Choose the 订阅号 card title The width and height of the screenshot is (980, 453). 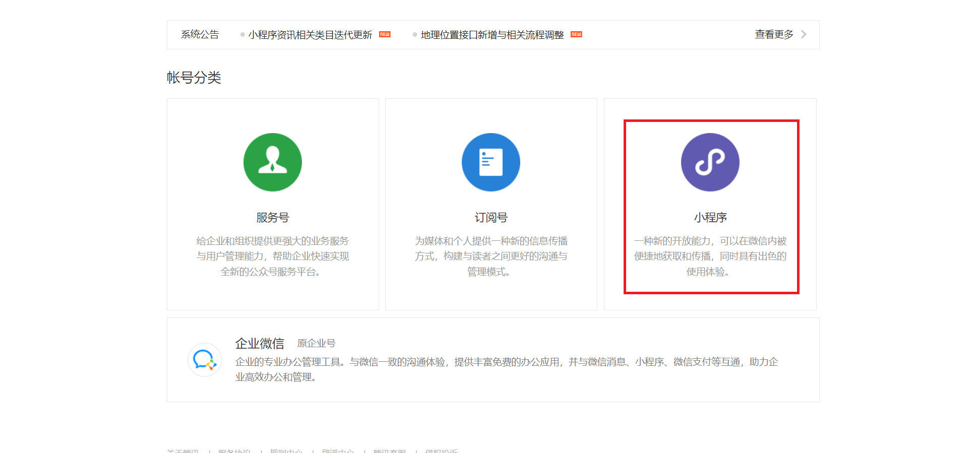[491, 218]
